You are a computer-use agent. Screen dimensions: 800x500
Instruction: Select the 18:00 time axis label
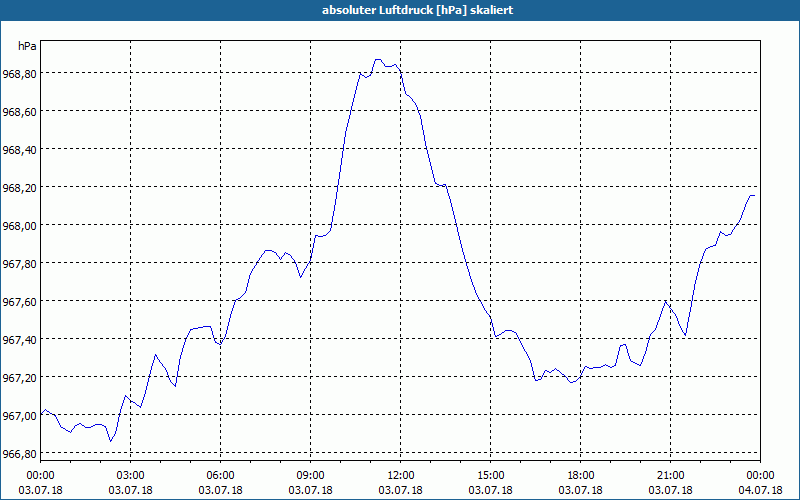click(x=581, y=476)
